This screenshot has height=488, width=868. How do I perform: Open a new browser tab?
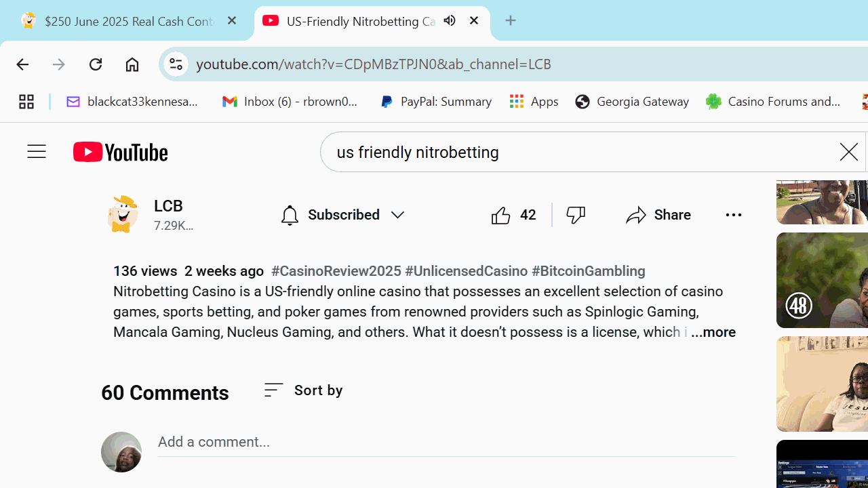coord(511,21)
